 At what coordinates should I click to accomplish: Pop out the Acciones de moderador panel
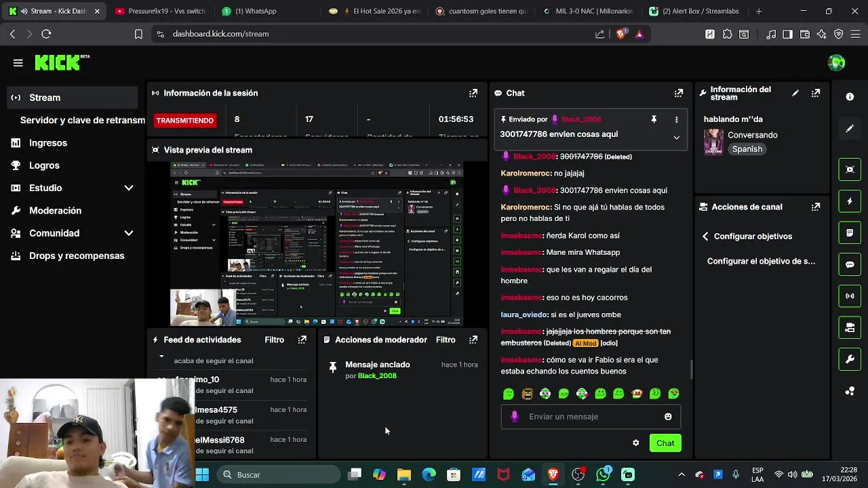[473, 340]
